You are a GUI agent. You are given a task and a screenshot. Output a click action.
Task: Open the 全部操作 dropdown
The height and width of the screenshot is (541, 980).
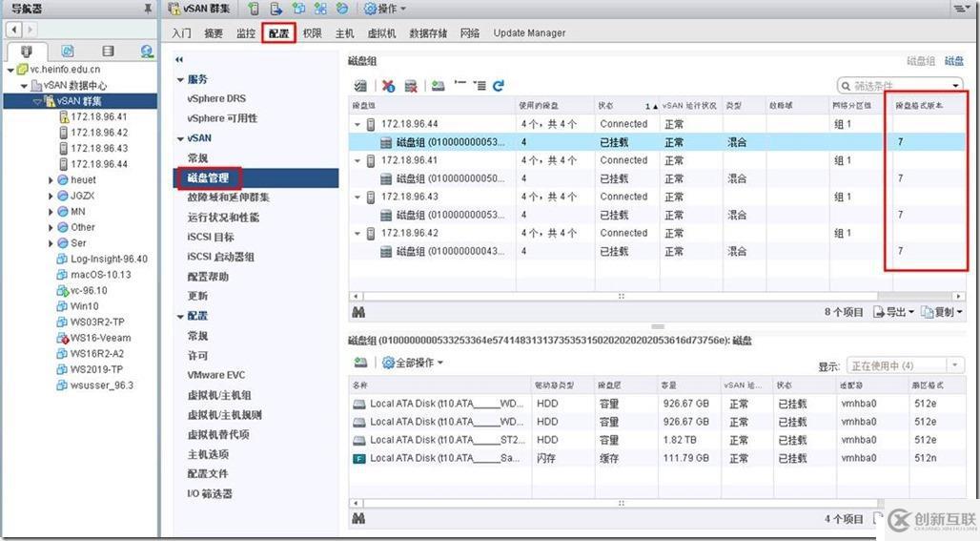[x=413, y=363]
